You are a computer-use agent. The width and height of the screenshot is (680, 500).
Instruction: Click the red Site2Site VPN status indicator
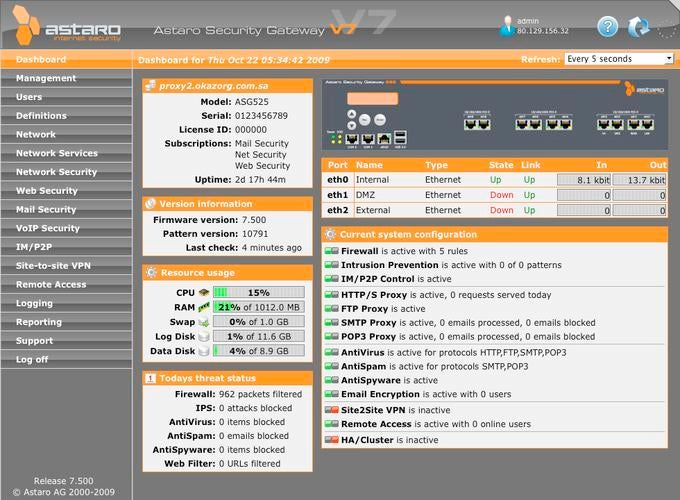pos(332,410)
